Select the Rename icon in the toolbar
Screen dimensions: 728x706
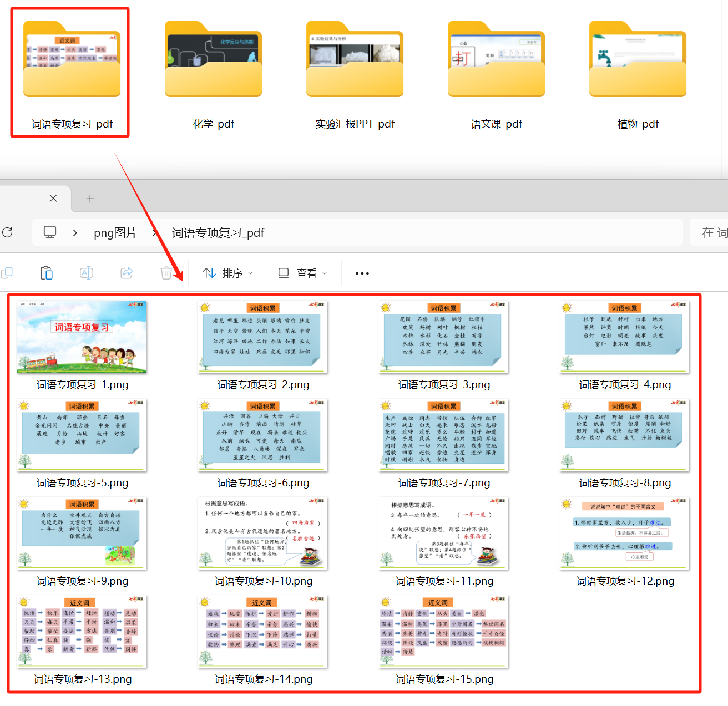click(x=87, y=273)
